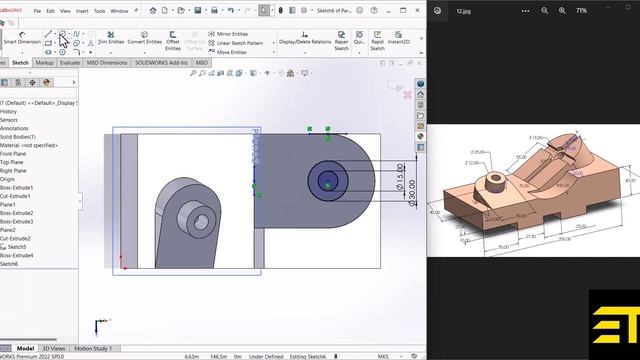Click Move Entities in sketch ribbon
This screenshot has width=640, height=360.
click(x=227, y=52)
